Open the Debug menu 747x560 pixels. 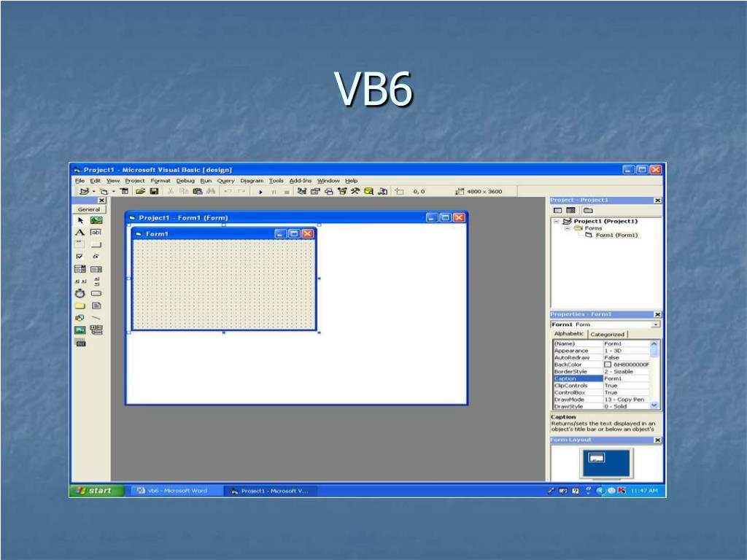(185, 181)
